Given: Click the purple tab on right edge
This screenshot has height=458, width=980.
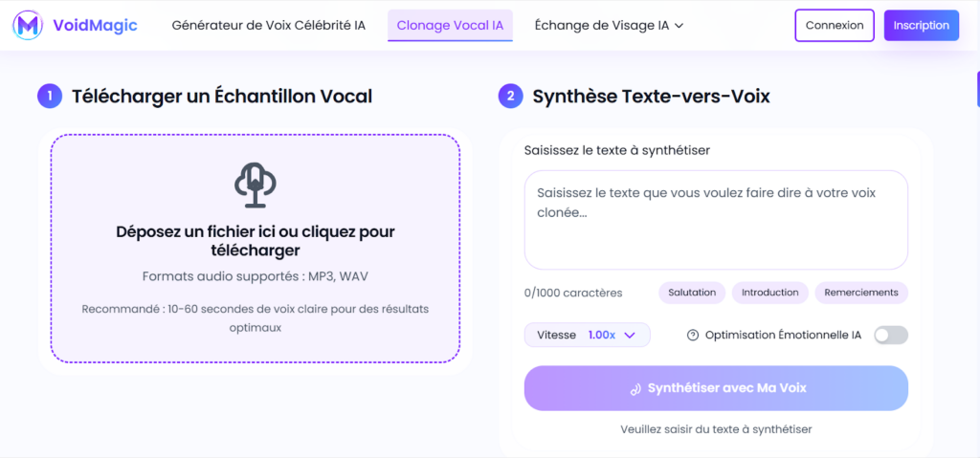Looking at the screenshot, I should [976, 89].
